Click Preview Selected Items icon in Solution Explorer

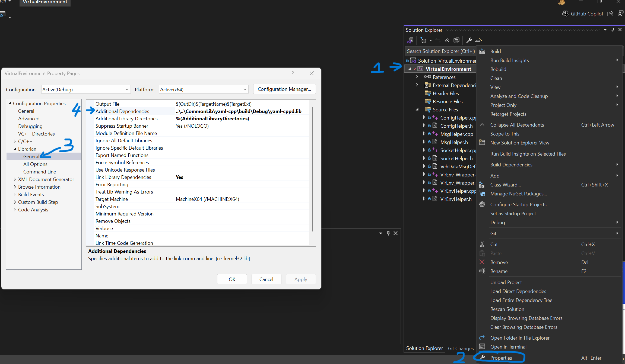pos(478,40)
